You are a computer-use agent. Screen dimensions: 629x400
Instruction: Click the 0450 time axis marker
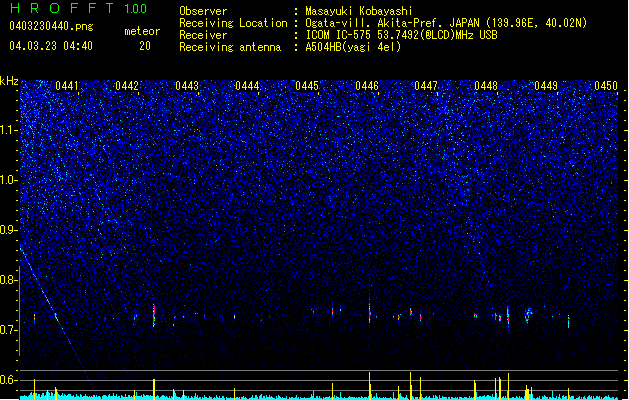(x=606, y=86)
